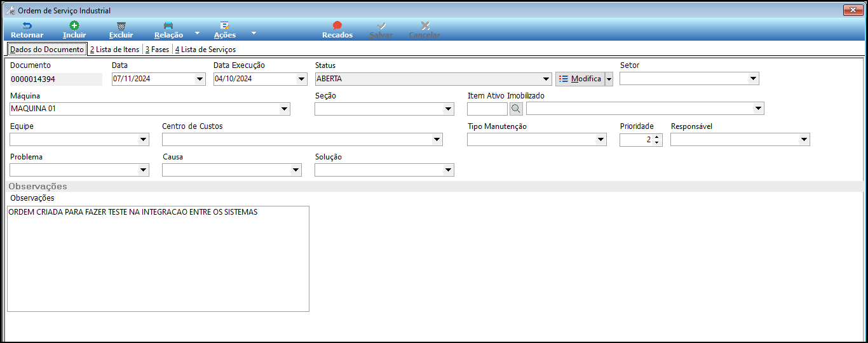Click inside the Observações text area
Viewport: 868px width, 343px height.
click(x=158, y=259)
